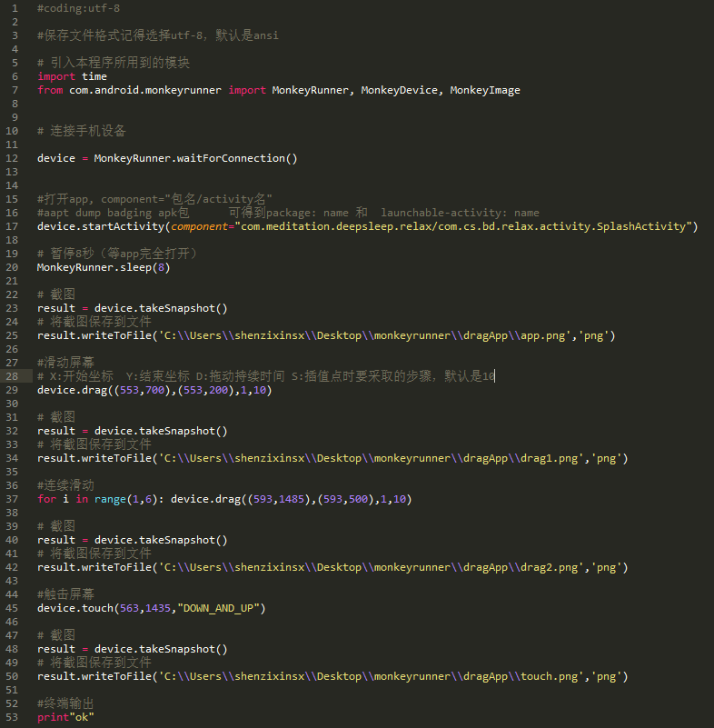Click the 'drag1.png' file path string
This screenshot has height=728, width=714.
pyautogui.click(x=372, y=458)
